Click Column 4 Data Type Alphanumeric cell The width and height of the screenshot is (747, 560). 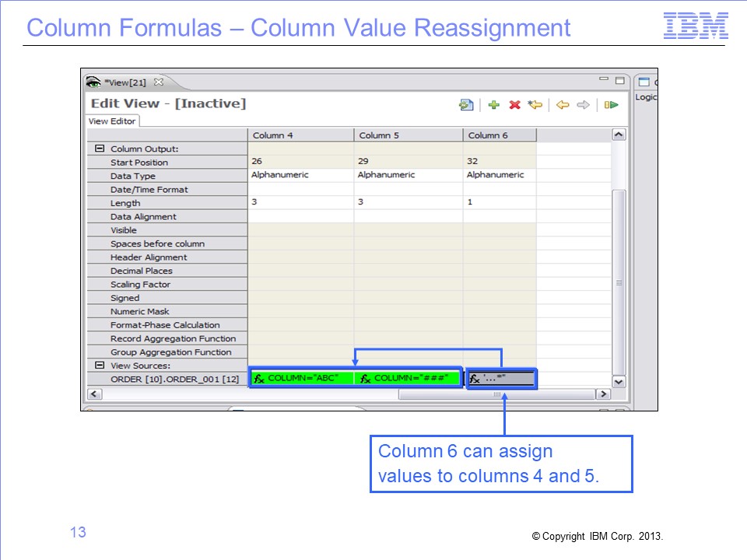tap(300, 175)
